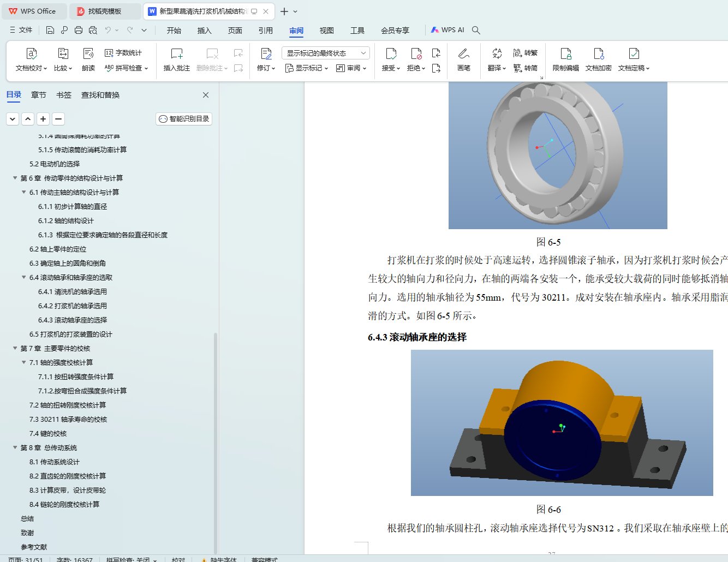Switch to 插入 ribbon tab

click(205, 31)
